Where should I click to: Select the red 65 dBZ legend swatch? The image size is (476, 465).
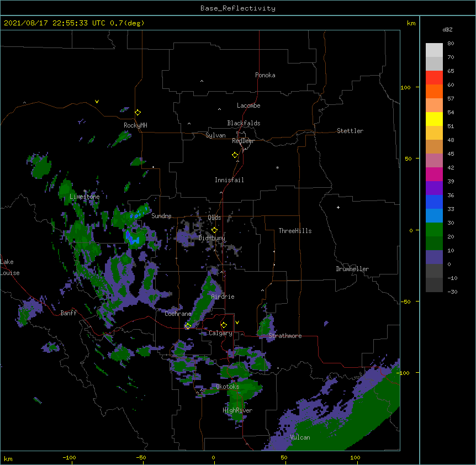[x=434, y=78]
